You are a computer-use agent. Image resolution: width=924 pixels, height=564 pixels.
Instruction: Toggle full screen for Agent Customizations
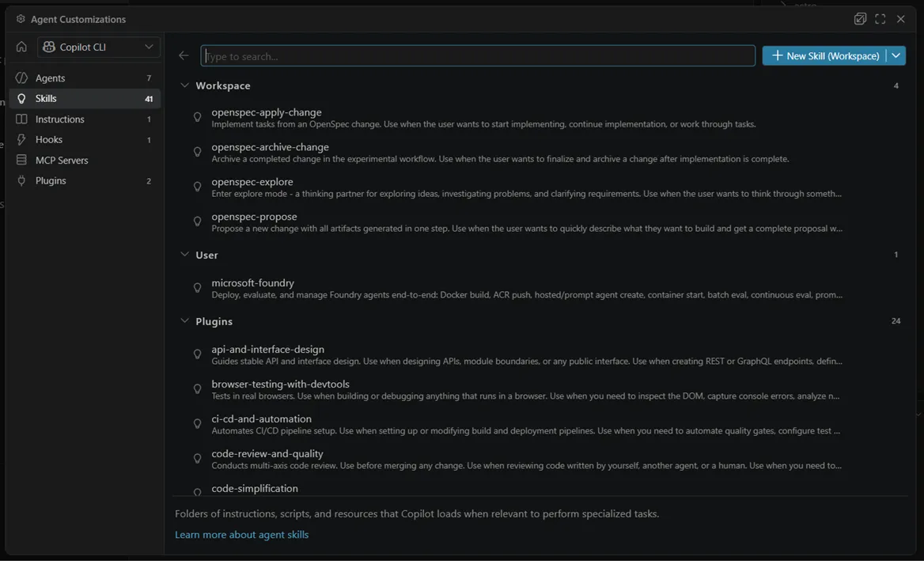[x=880, y=19]
